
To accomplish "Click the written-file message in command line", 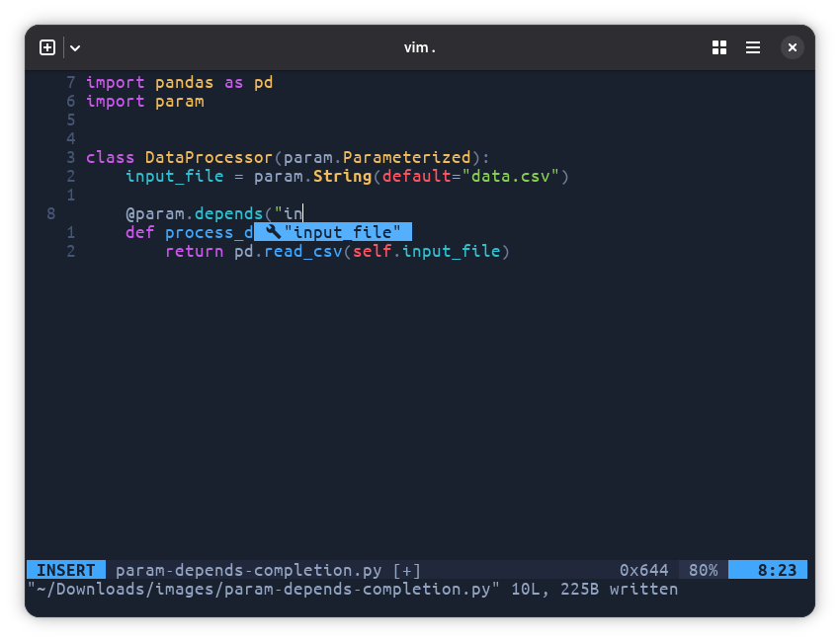I will (x=353, y=589).
